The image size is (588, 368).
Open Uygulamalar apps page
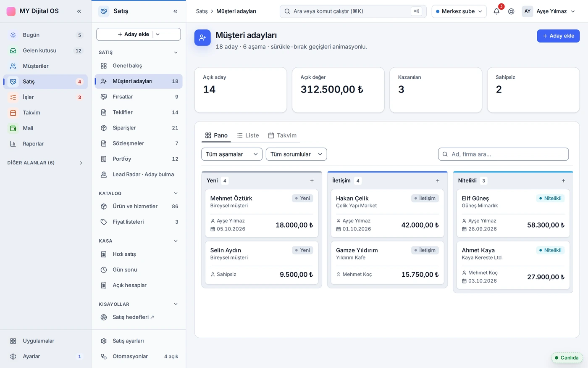point(45,341)
